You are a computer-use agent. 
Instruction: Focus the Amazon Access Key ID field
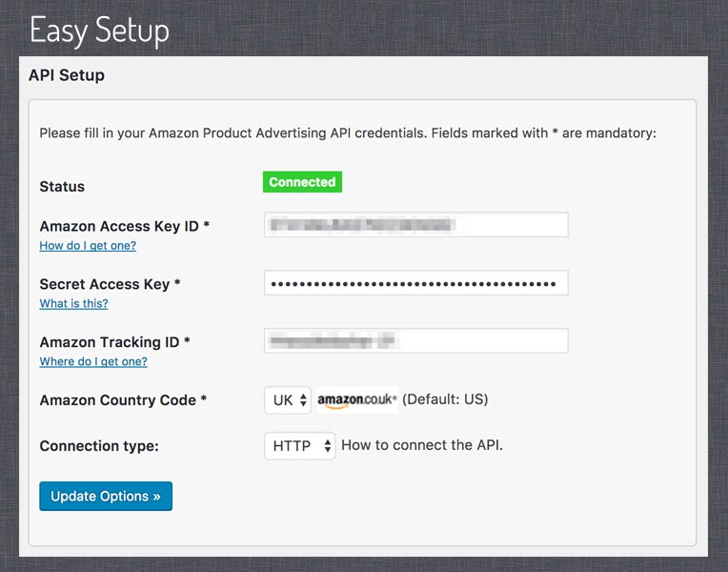click(416, 225)
